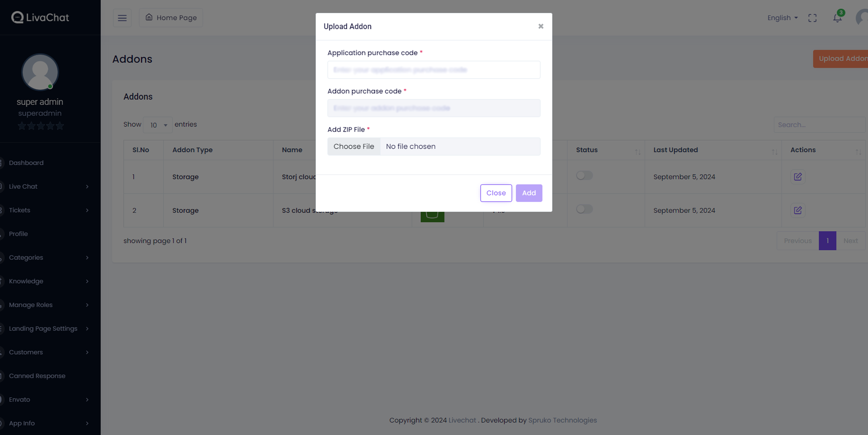The image size is (868, 435).
Task: Click the super admin avatar picture
Action: pyautogui.click(x=40, y=72)
